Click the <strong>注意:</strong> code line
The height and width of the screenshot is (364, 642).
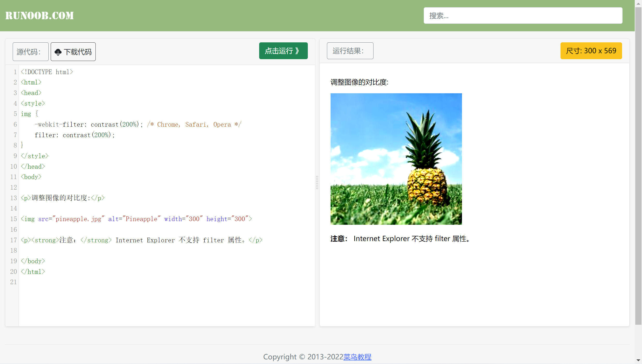point(142,240)
